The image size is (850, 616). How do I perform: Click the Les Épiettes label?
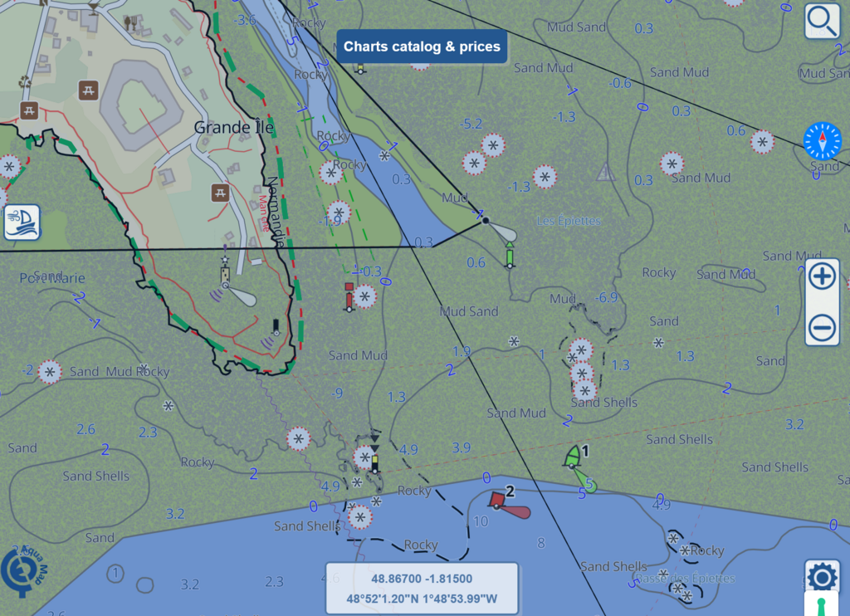pyautogui.click(x=569, y=221)
